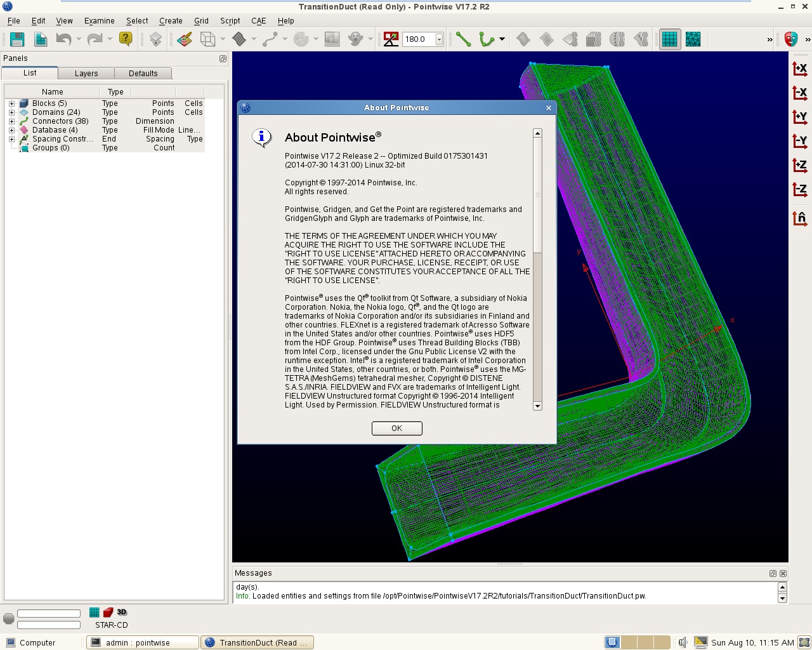Open the Create menu
The height and width of the screenshot is (650, 812).
point(171,21)
